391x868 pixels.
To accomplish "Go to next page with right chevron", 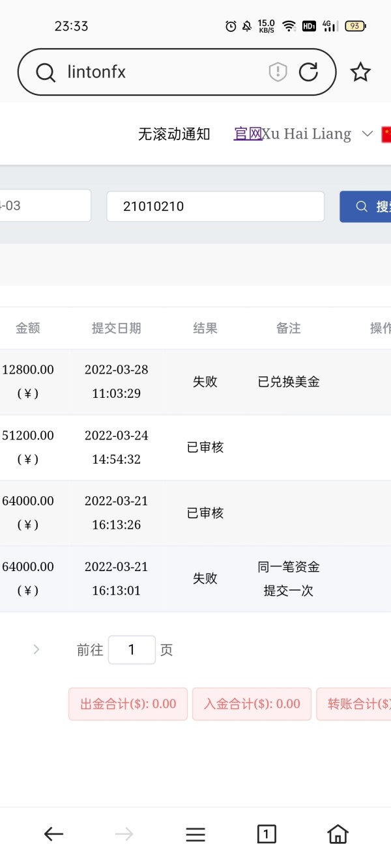I will tap(36, 649).
